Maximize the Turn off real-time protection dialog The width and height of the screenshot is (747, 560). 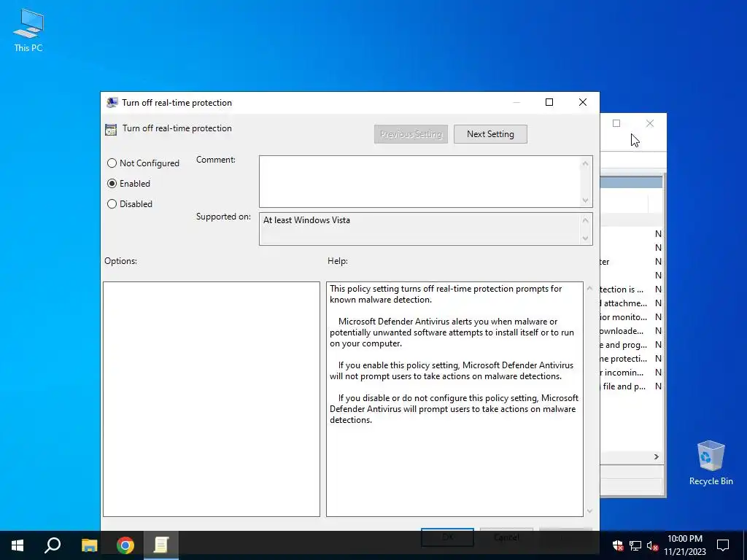(549, 102)
